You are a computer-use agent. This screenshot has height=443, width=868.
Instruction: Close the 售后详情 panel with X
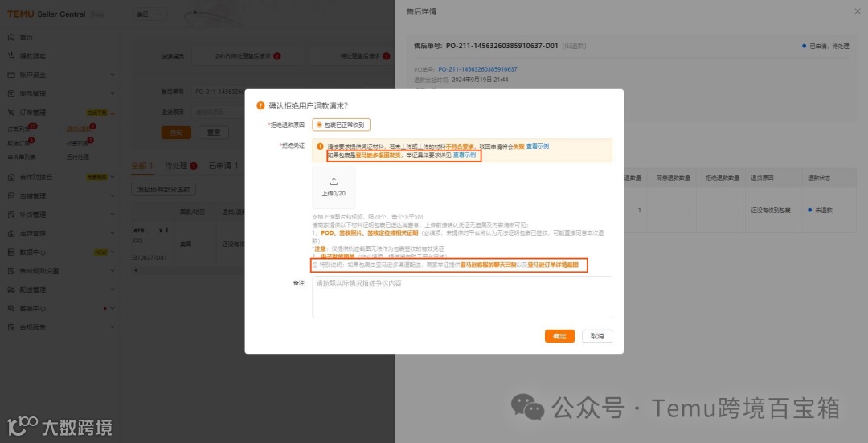(858, 11)
